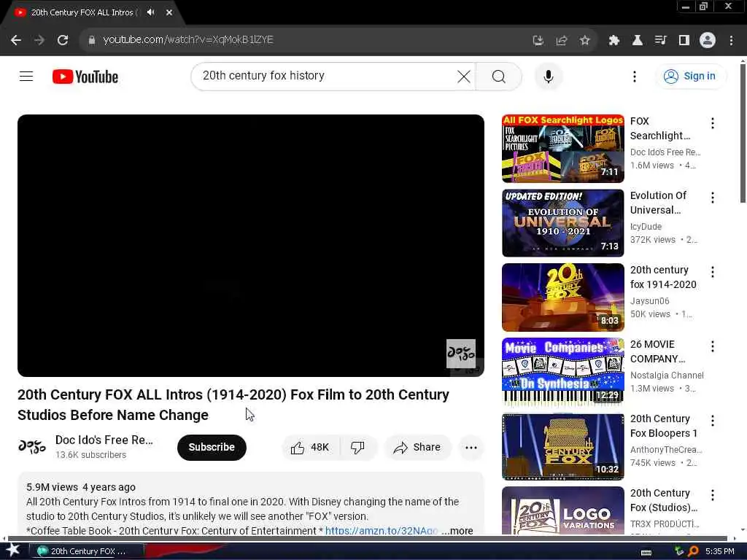The height and width of the screenshot is (560, 747).
Task: Open the Extensions puzzle piece menu
Action: (x=614, y=41)
